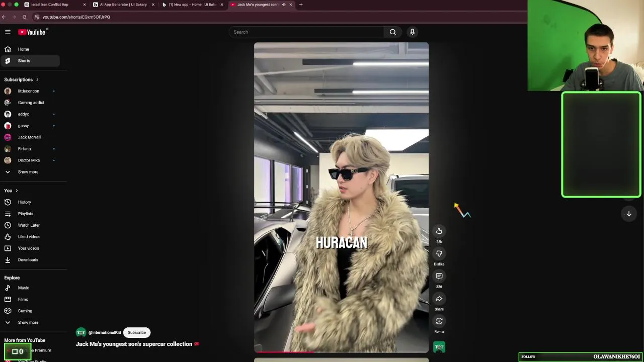The width and height of the screenshot is (644, 362).
Task: Switch to AI App Generator tab
Action: pyautogui.click(x=123, y=5)
